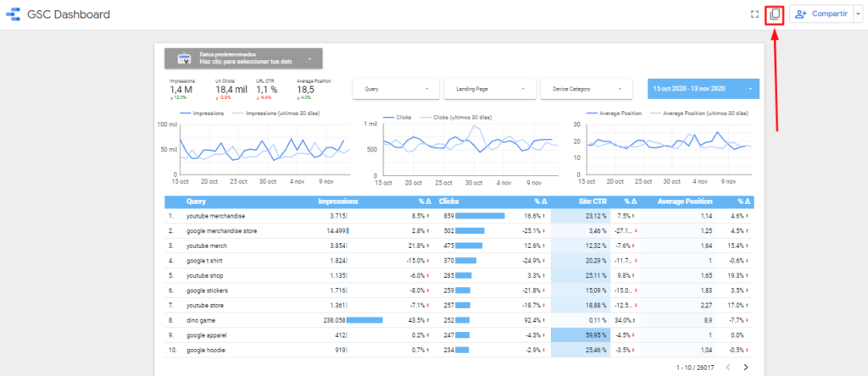Screen dimensions: 868x376
Task: Click the dino game impressions bar
Action: point(364,321)
